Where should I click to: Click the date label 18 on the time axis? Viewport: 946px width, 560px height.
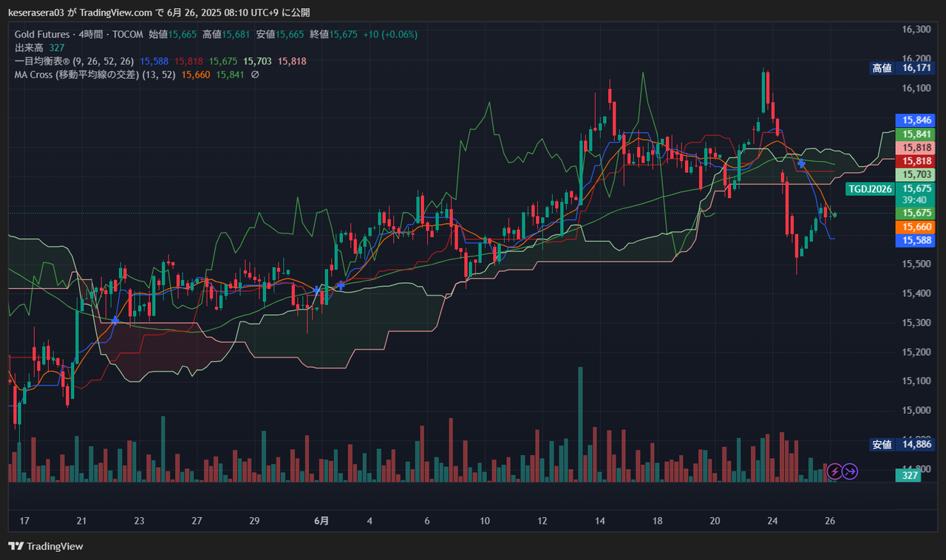click(x=658, y=521)
